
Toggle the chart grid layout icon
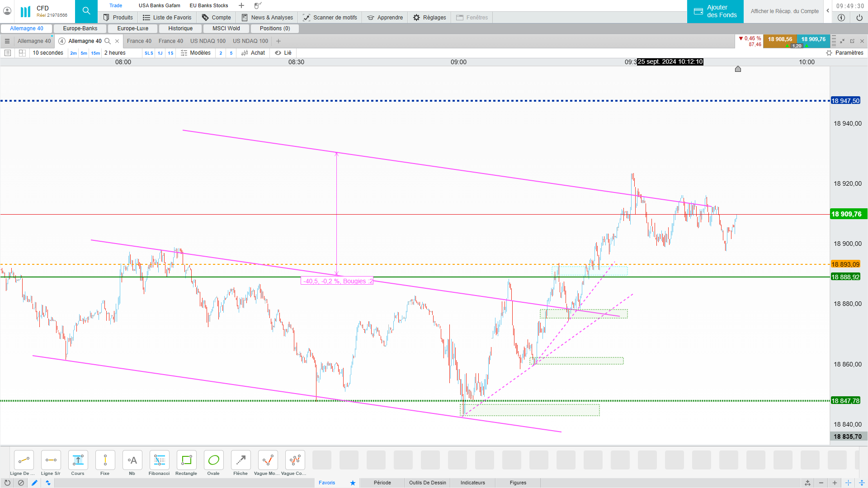tap(22, 53)
